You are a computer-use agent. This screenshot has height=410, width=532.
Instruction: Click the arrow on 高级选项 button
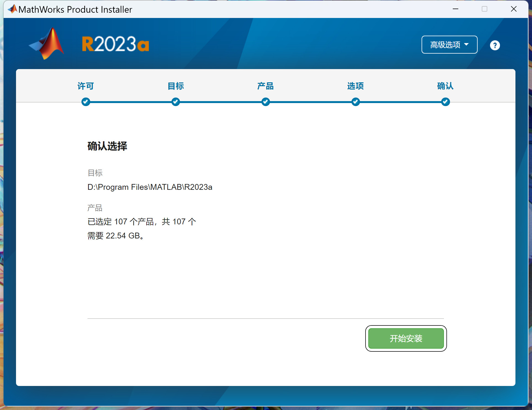point(467,44)
